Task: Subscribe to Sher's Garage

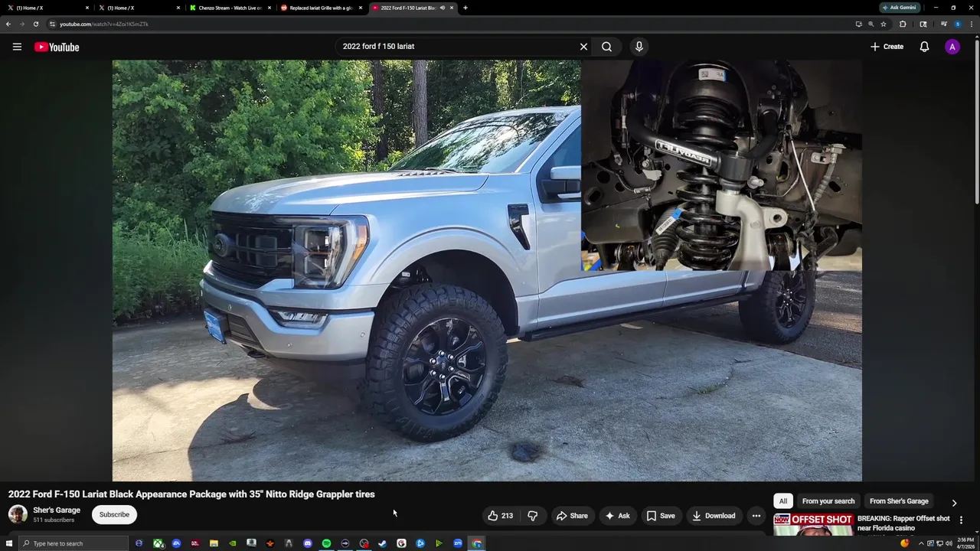Action: point(114,514)
